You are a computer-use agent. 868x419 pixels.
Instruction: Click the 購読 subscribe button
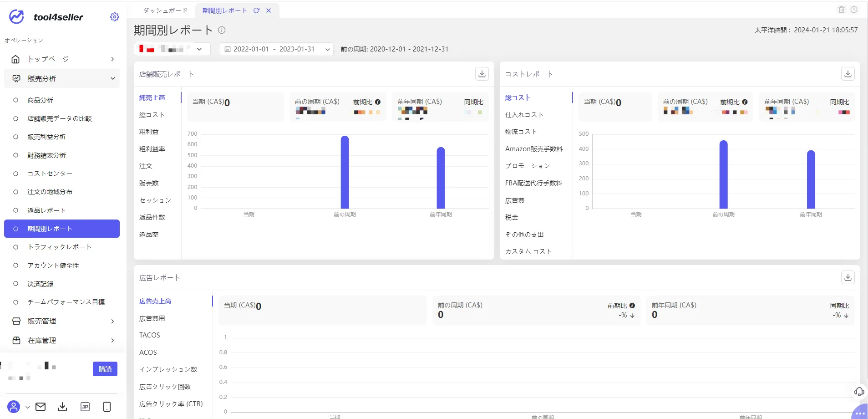click(105, 369)
